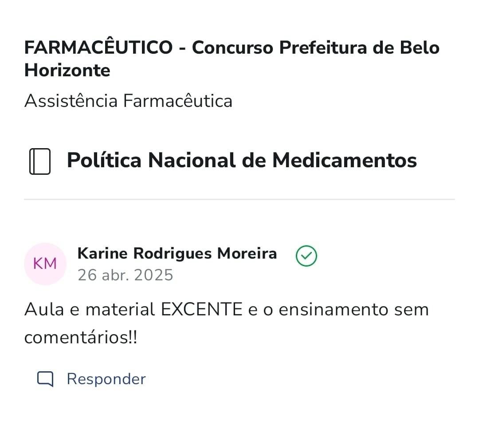Select the phrase Concurso Prefeitura de Belo
Viewport: 479px width, 448px height.
(316, 47)
